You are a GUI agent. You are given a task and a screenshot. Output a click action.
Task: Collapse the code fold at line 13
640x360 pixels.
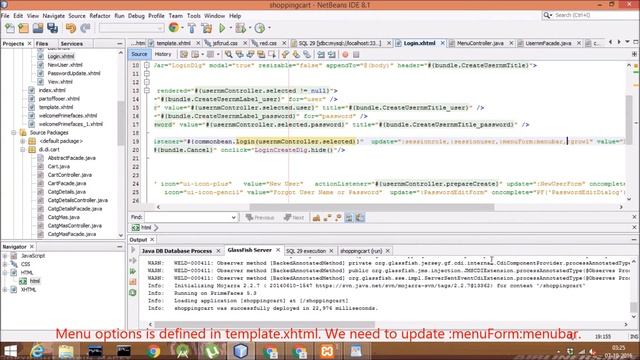[x=147, y=91]
